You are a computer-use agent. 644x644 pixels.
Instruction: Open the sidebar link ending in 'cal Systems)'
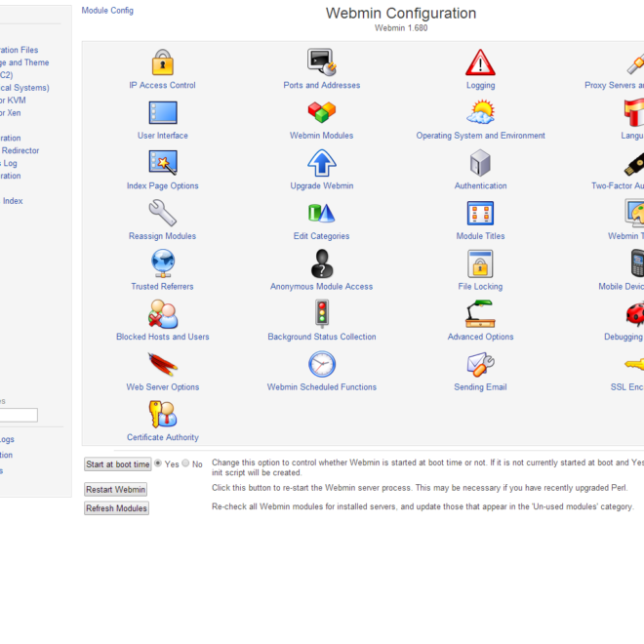click(x=24, y=88)
